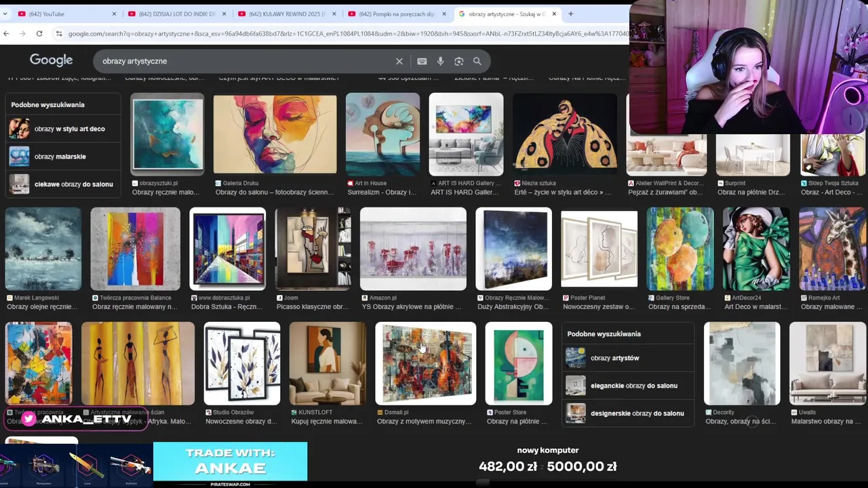Open Decority grey abstract painting thumbnail
The height and width of the screenshot is (488, 868).
742,363
